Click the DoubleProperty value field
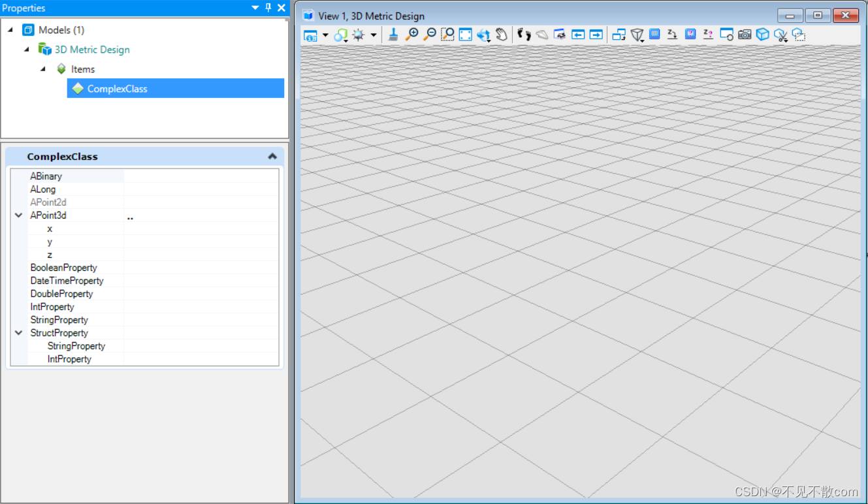Image resolution: width=868 pixels, height=504 pixels. [201, 294]
